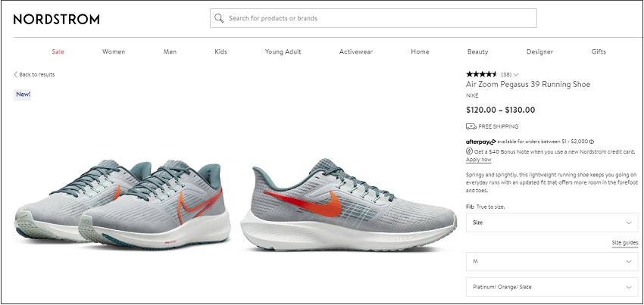Go back to results
The image size is (644, 305).
[34, 74]
